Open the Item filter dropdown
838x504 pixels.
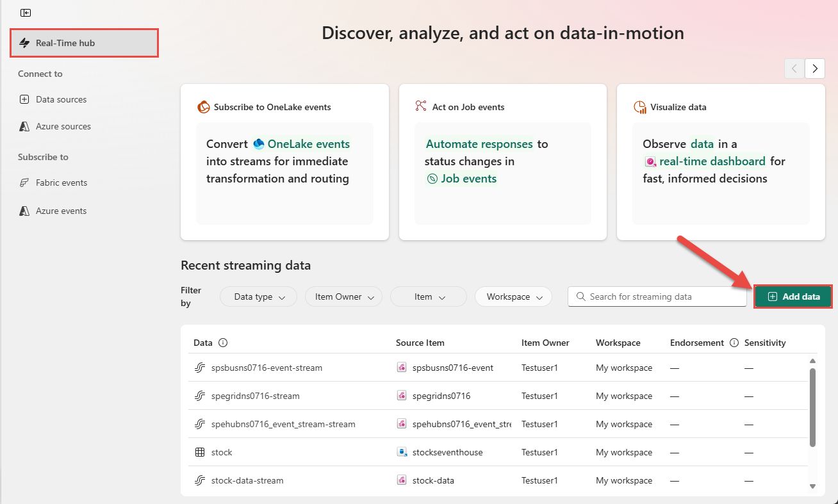[x=429, y=297]
